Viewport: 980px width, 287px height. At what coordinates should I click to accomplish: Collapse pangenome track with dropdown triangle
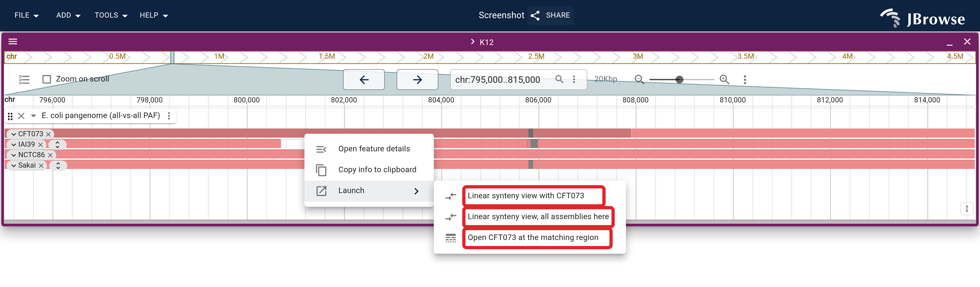coord(33,116)
